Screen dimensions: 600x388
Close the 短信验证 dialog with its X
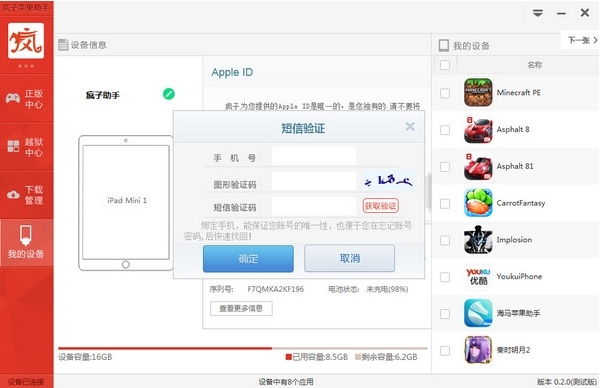[410, 126]
